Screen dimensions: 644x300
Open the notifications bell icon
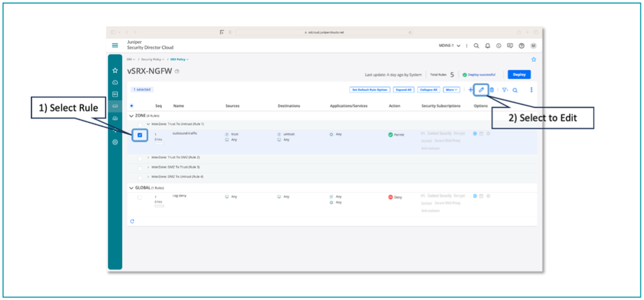[x=488, y=46]
